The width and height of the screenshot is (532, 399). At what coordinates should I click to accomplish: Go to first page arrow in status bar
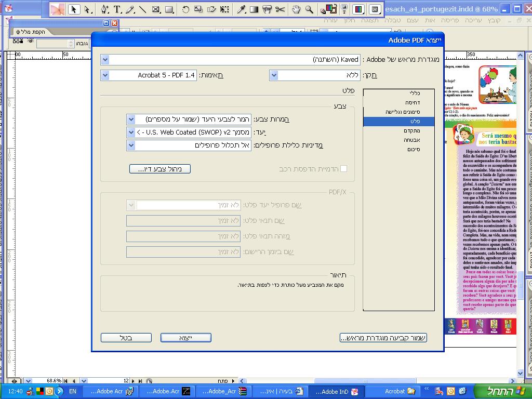click(66, 381)
